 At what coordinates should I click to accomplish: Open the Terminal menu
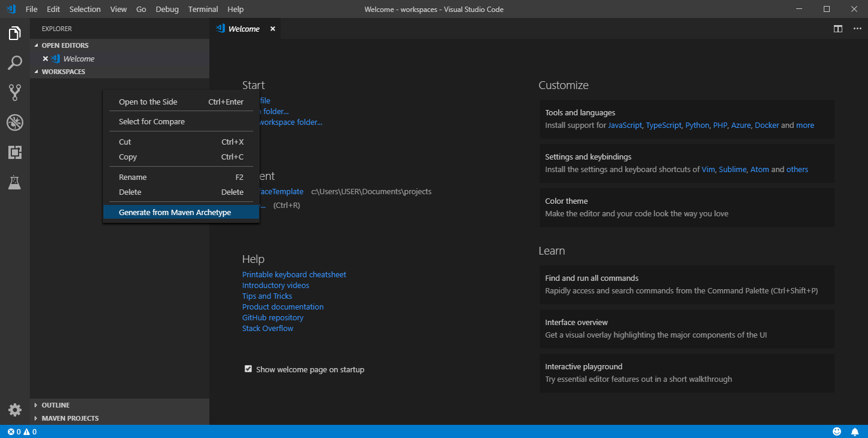tap(203, 9)
